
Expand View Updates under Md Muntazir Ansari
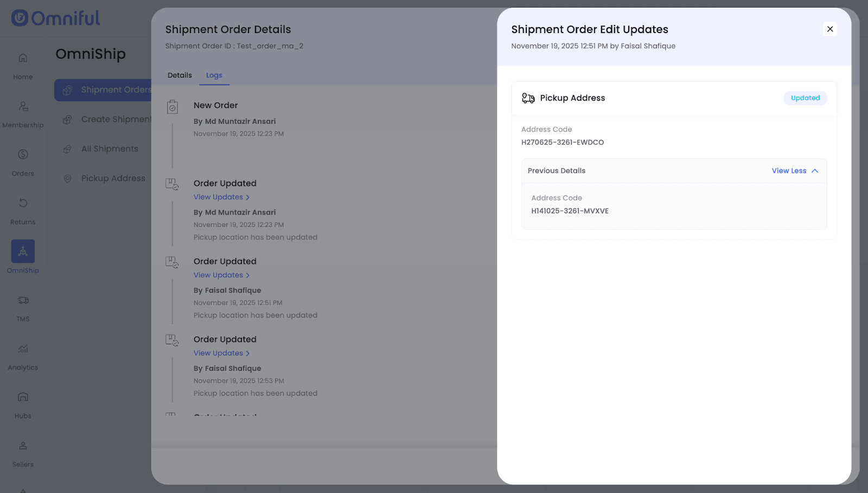click(221, 197)
